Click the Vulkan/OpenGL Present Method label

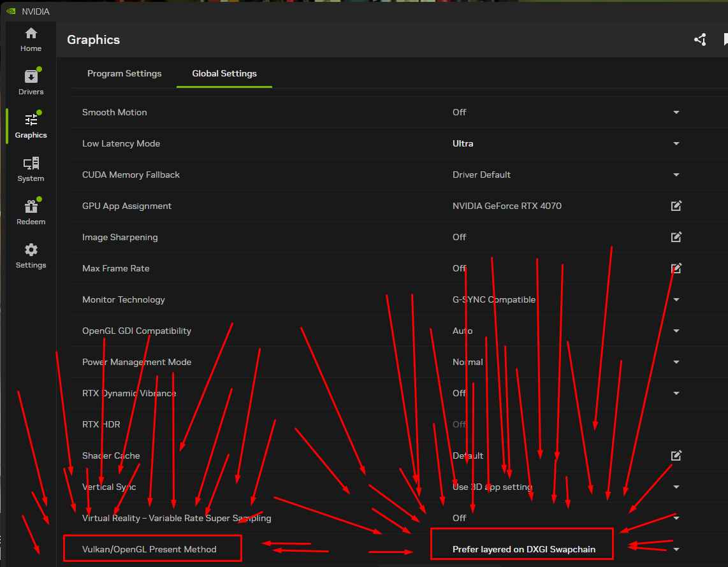[149, 549]
